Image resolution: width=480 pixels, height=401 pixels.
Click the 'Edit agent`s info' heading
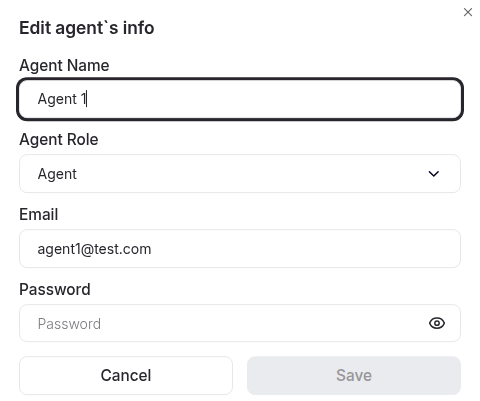coord(87,28)
